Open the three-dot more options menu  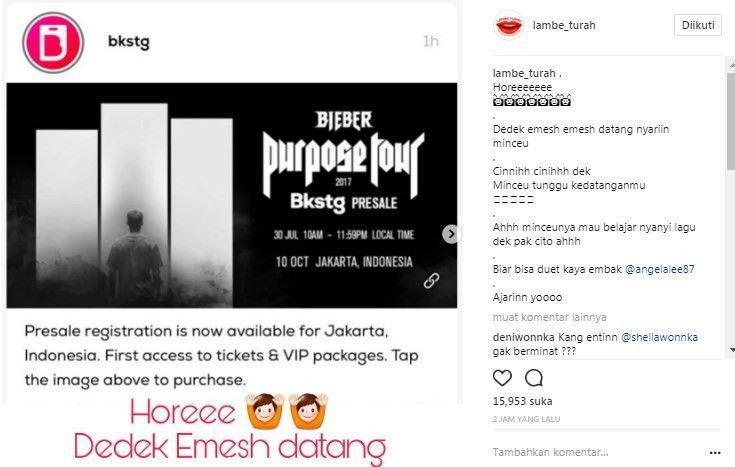(x=715, y=452)
